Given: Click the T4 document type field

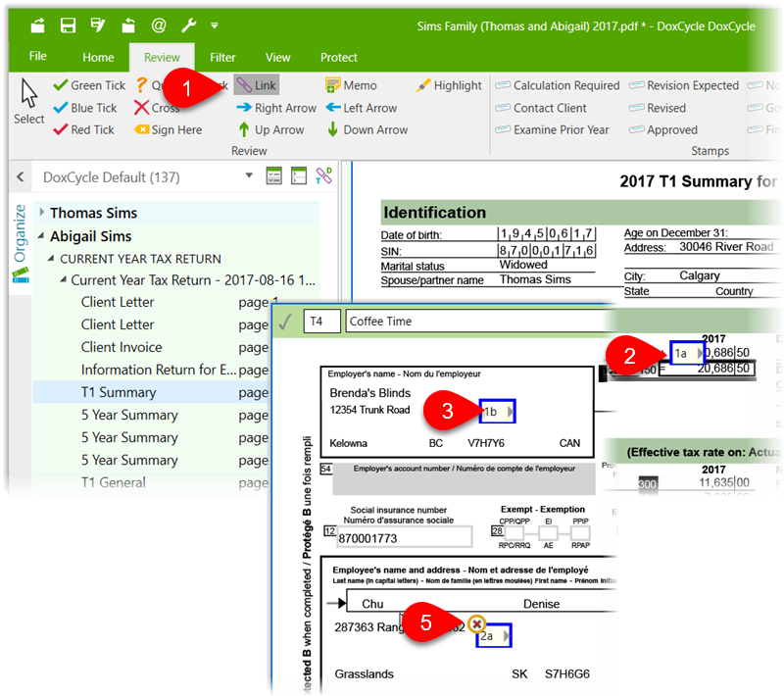Looking at the screenshot, I should click(322, 321).
